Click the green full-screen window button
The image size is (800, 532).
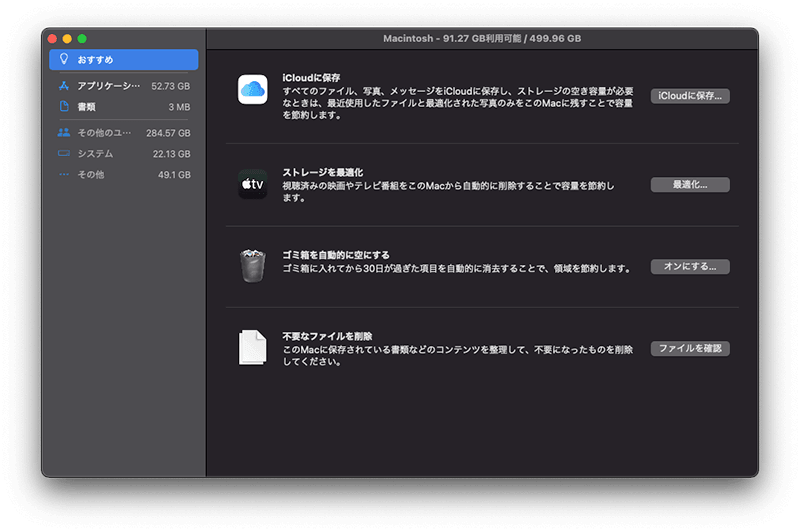82,39
